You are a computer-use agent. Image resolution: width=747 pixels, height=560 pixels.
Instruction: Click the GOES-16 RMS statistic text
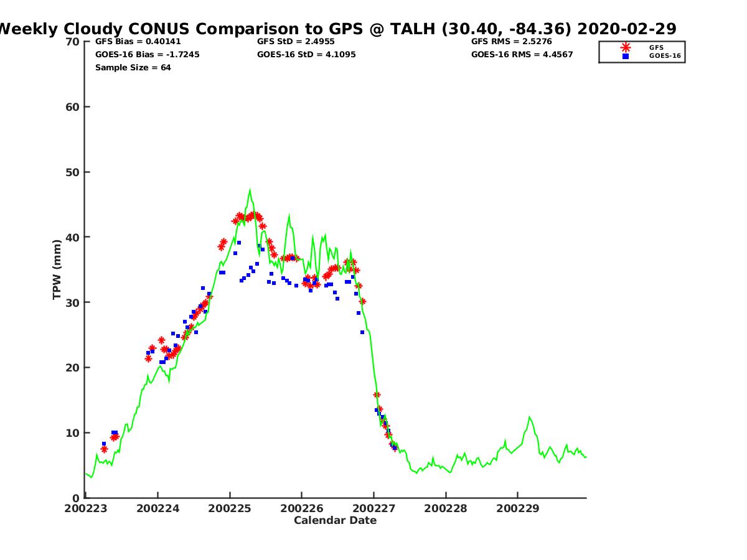[522, 55]
